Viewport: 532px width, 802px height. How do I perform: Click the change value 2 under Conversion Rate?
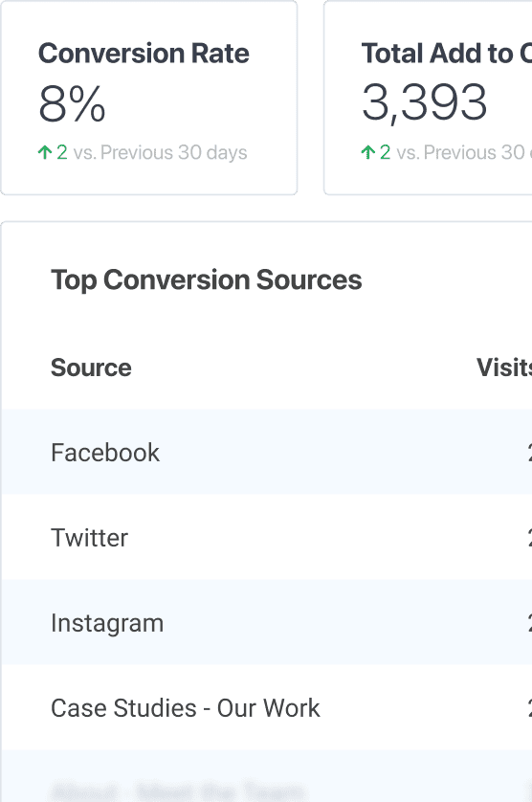click(x=62, y=152)
